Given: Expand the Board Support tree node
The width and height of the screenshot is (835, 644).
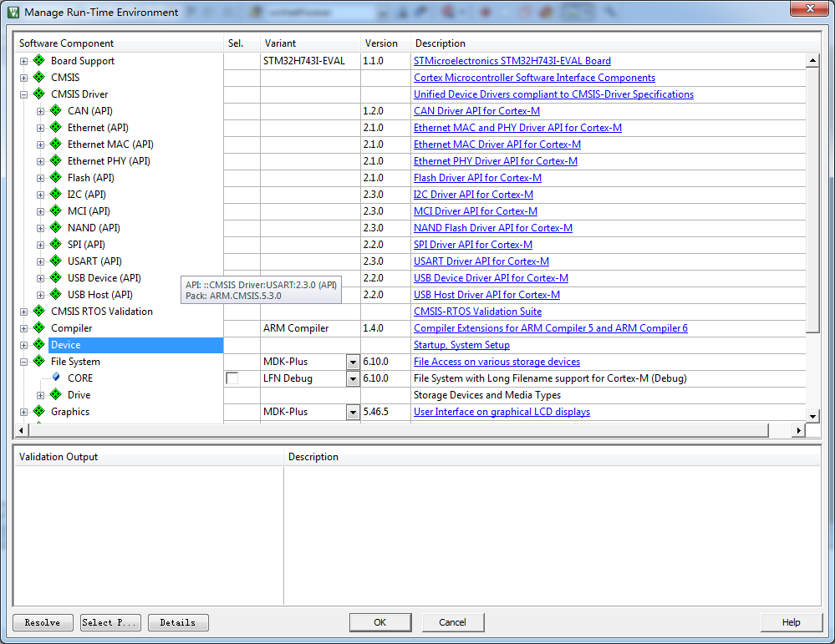Looking at the screenshot, I should (x=23, y=61).
